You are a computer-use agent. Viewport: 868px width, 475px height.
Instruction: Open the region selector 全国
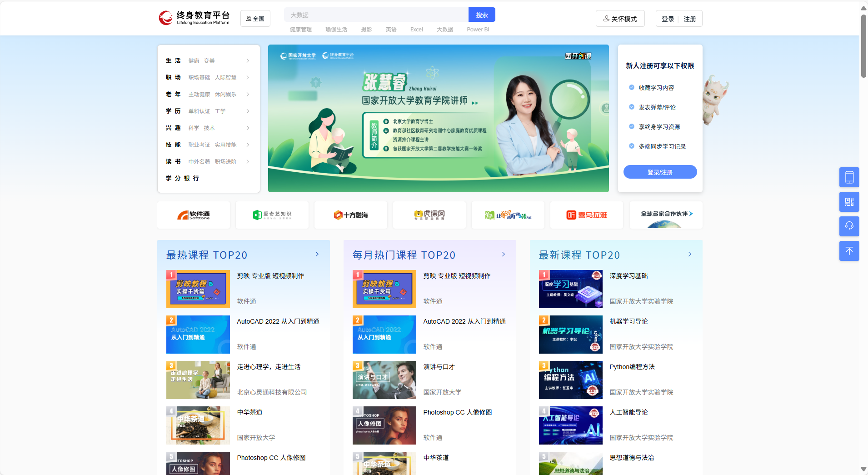click(x=255, y=19)
